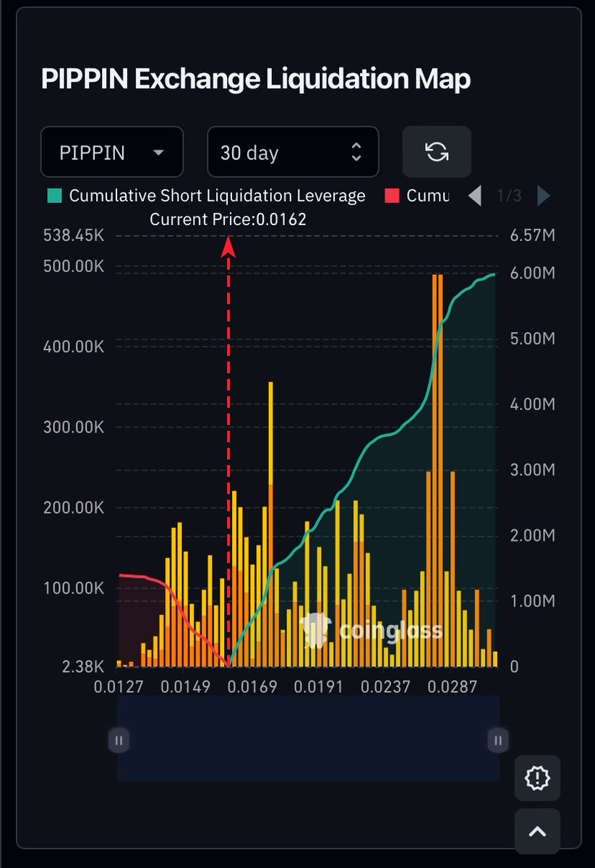Click the 0.0169 x-axis label
595x868 pixels.
pyautogui.click(x=252, y=686)
